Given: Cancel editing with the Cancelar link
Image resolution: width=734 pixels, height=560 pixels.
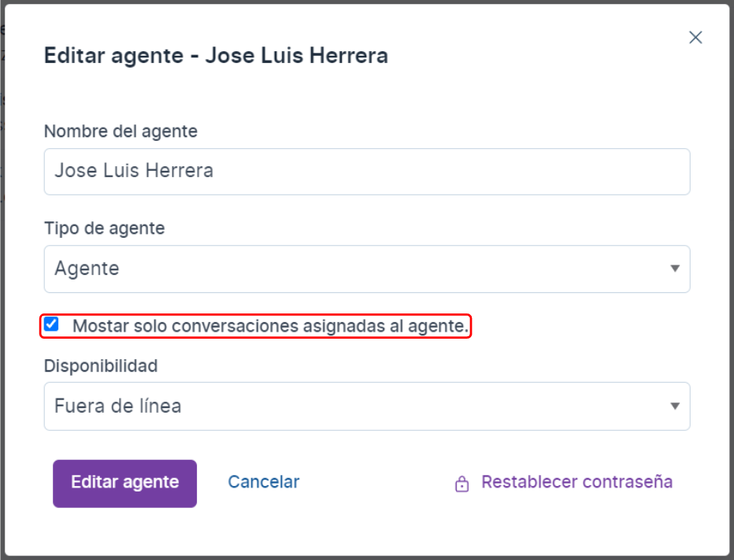Looking at the screenshot, I should point(264,482).
